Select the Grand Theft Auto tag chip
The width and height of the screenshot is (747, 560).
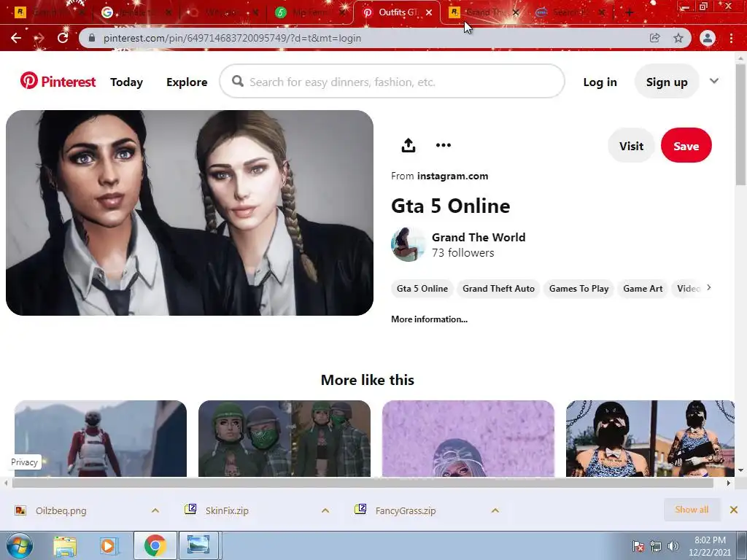tap(498, 289)
